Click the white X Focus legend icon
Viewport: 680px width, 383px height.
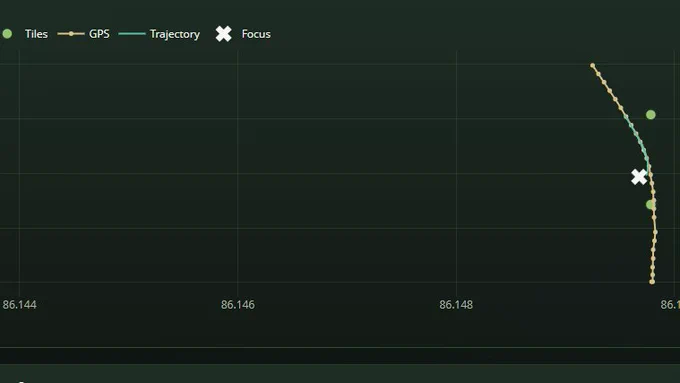(x=224, y=34)
